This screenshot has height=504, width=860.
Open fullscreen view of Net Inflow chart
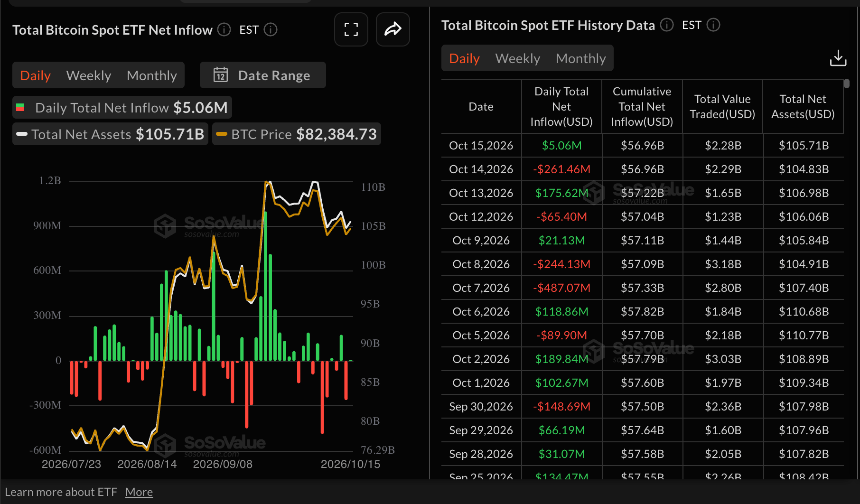point(351,29)
